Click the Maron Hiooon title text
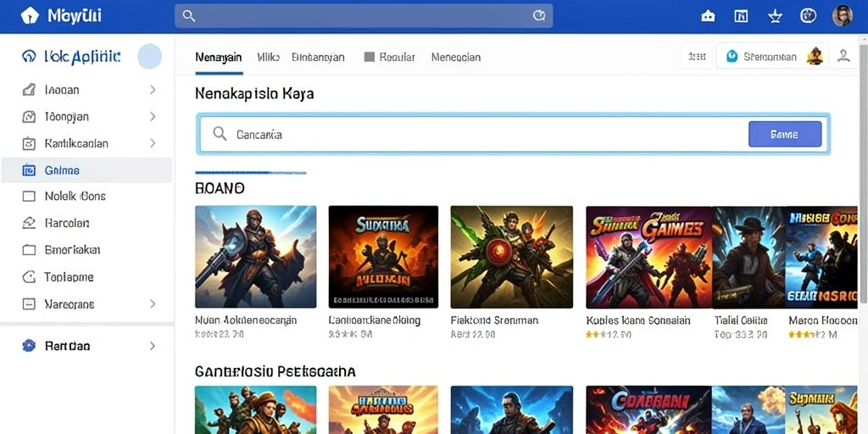This screenshot has height=434, width=868. point(823,320)
